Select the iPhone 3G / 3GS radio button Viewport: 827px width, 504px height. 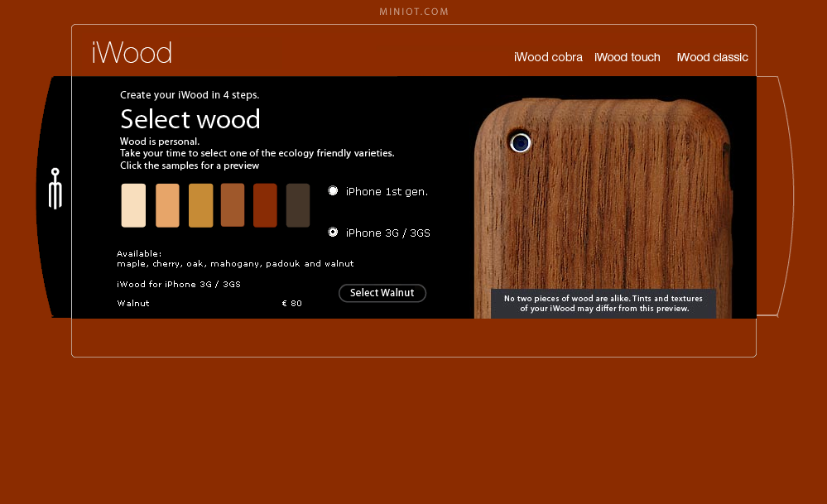click(333, 233)
